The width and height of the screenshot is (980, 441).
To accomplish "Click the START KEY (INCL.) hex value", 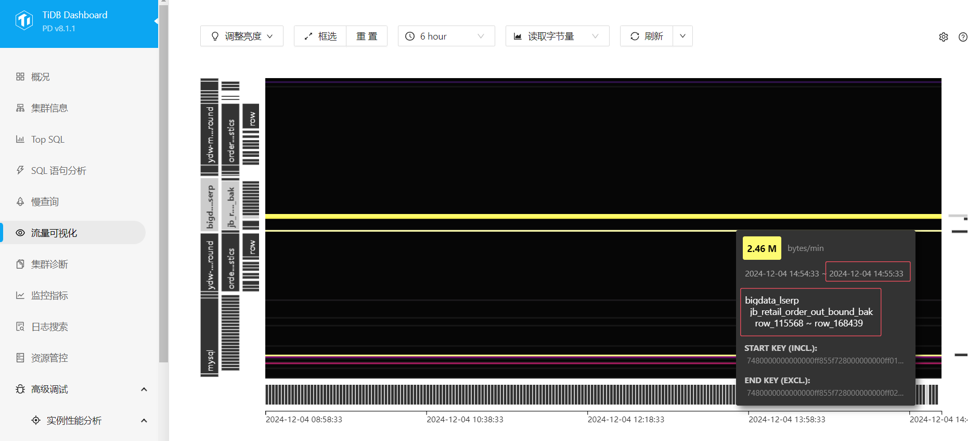I will pyautogui.click(x=825, y=360).
